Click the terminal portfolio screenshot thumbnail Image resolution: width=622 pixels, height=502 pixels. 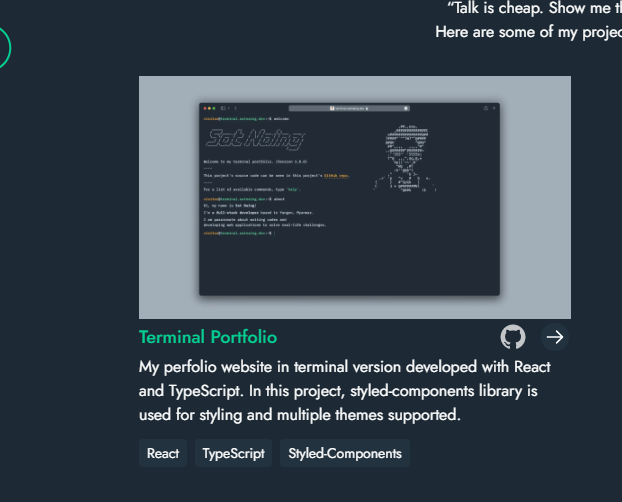point(355,197)
